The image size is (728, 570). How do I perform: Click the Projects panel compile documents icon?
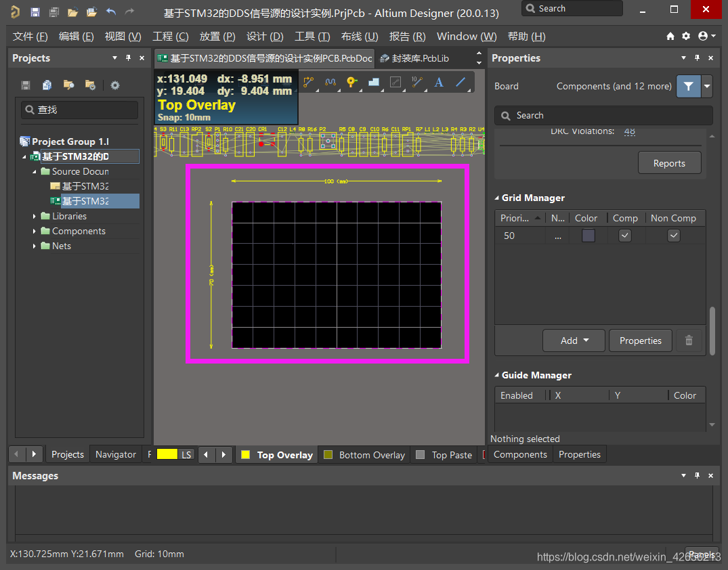(47, 85)
